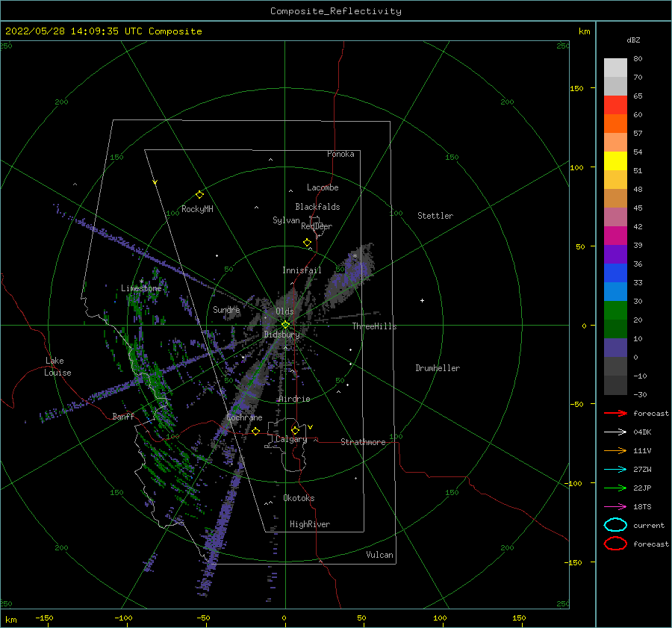Click the yellow diamond marker near Cochrane
Image resolution: width=672 pixels, height=628 pixels.
pyautogui.click(x=256, y=431)
